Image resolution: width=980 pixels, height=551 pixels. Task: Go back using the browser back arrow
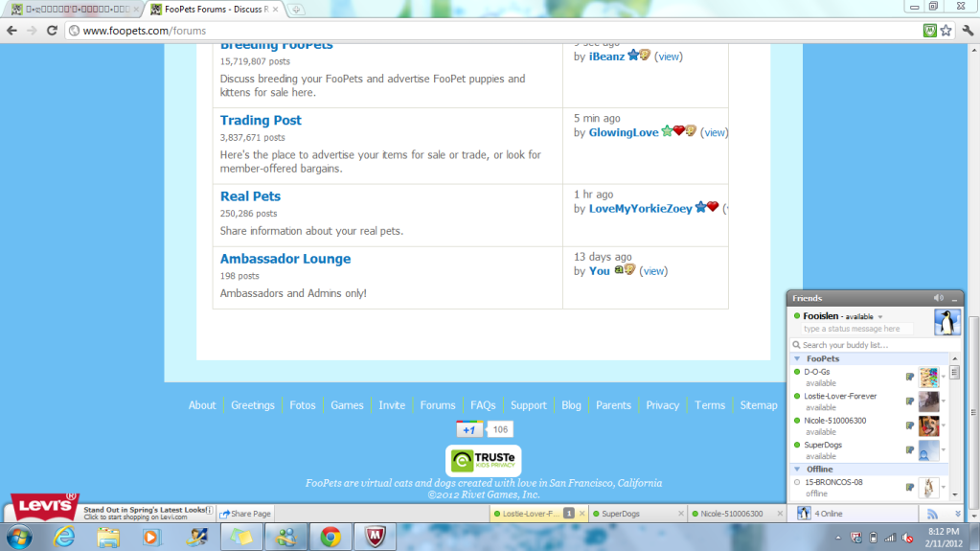pos(11,30)
